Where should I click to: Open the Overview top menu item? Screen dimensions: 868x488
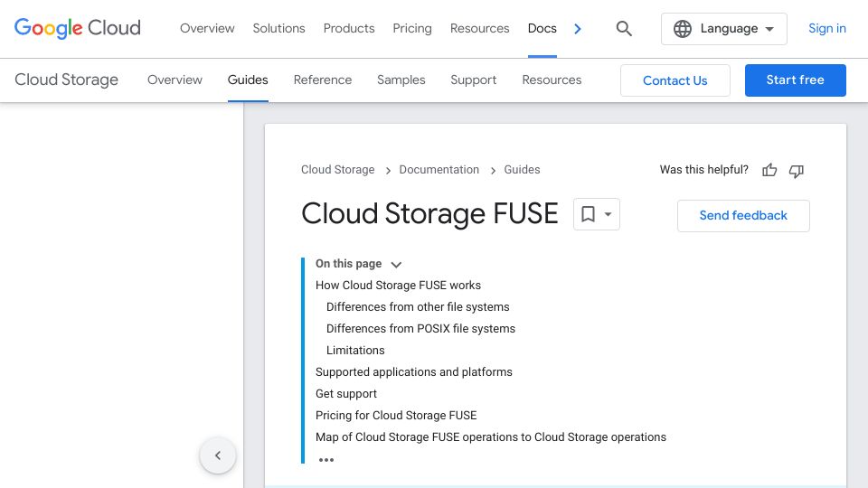(207, 28)
